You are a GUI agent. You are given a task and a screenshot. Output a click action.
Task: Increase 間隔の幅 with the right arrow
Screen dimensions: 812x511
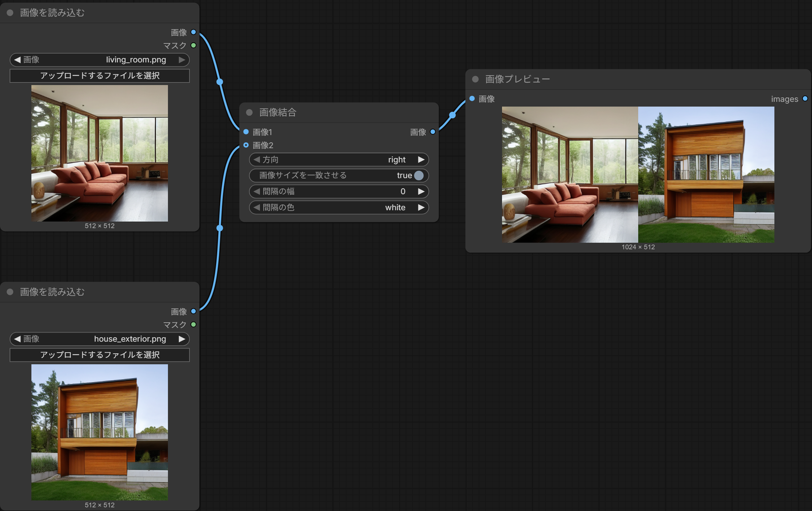421,192
